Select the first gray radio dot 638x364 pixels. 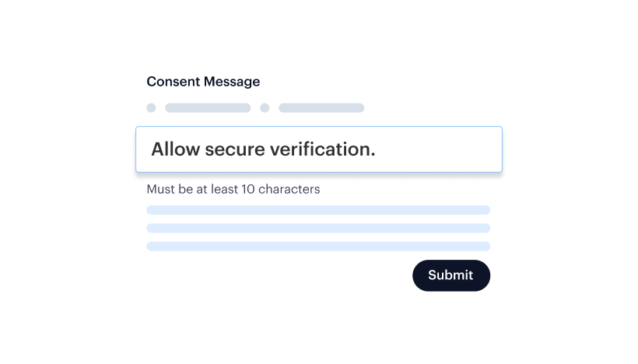pos(151,108)
